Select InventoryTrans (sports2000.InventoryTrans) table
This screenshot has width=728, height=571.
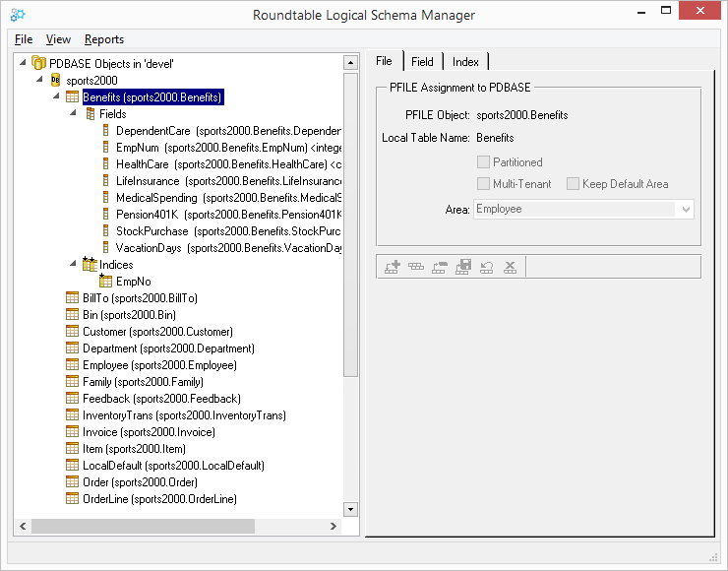pos(184,414)
